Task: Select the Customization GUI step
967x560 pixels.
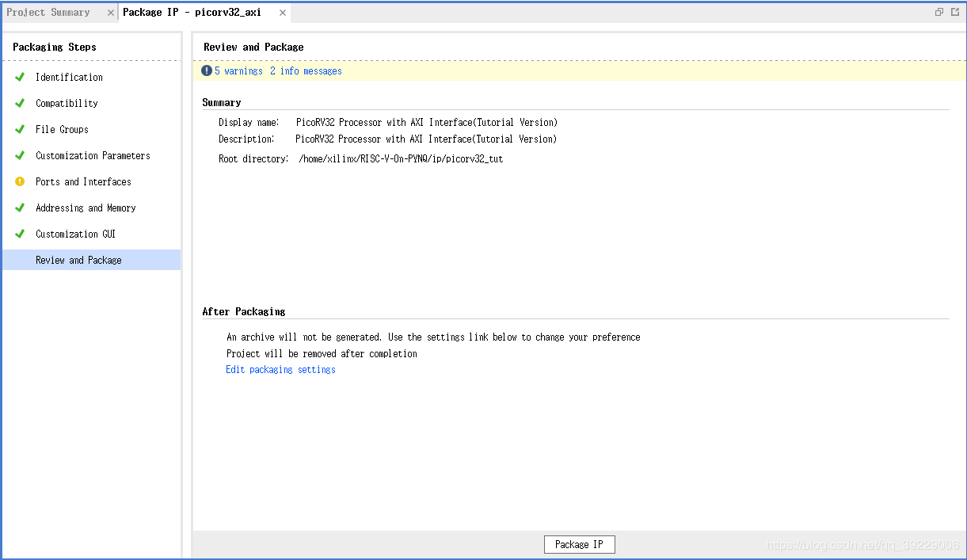Action: click(75, 234)
